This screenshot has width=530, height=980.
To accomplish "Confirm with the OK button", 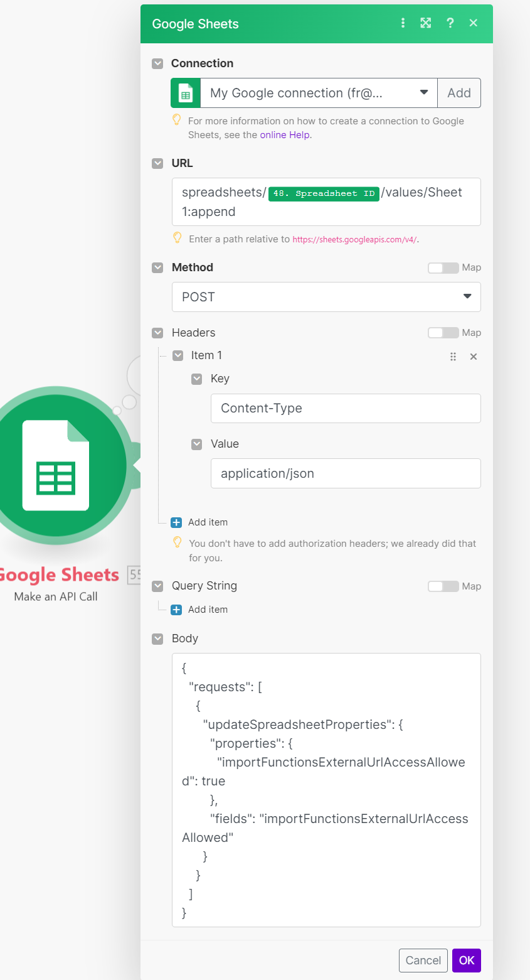I will (x=467, y=961).
